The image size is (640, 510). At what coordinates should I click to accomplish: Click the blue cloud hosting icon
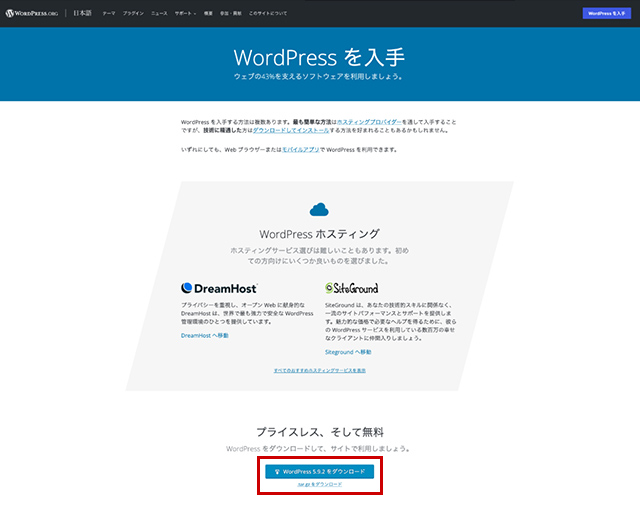[x=319, y=209]
